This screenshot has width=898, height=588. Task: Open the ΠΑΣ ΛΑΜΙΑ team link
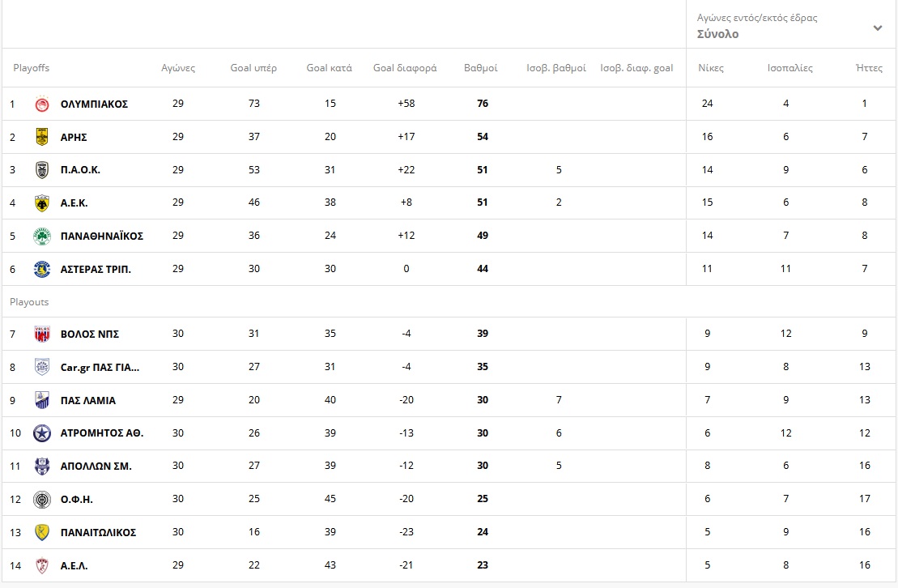(x=87, y=400)
